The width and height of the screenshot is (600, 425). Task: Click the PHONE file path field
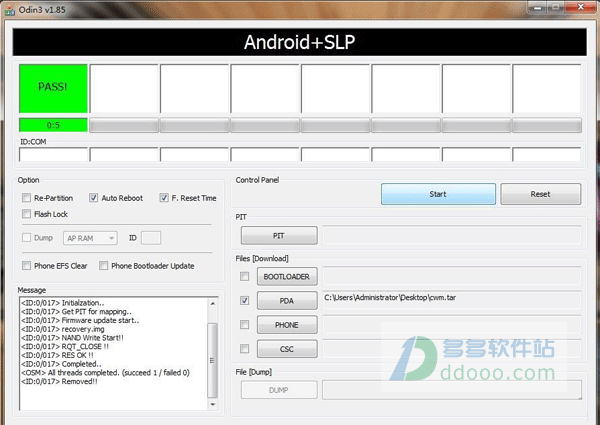452,324
